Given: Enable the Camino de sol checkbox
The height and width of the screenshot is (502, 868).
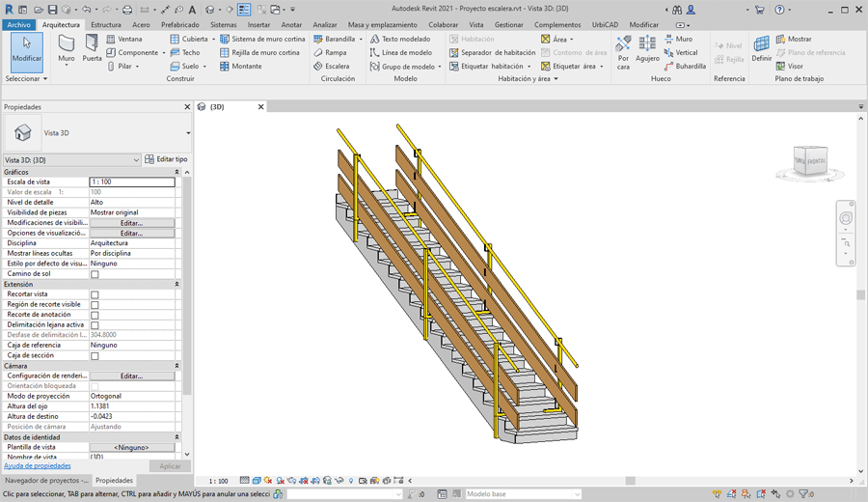Looking at the screenshot, I should pos(95,274).
